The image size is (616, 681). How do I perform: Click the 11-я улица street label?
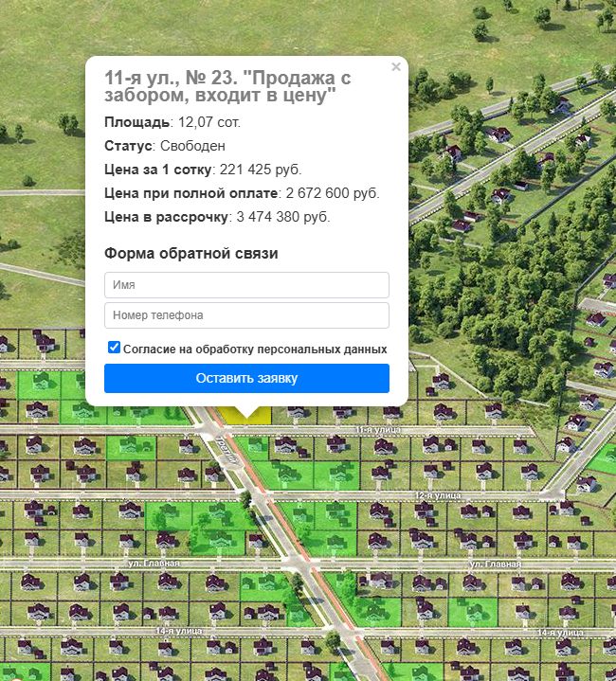click(378, 430)
